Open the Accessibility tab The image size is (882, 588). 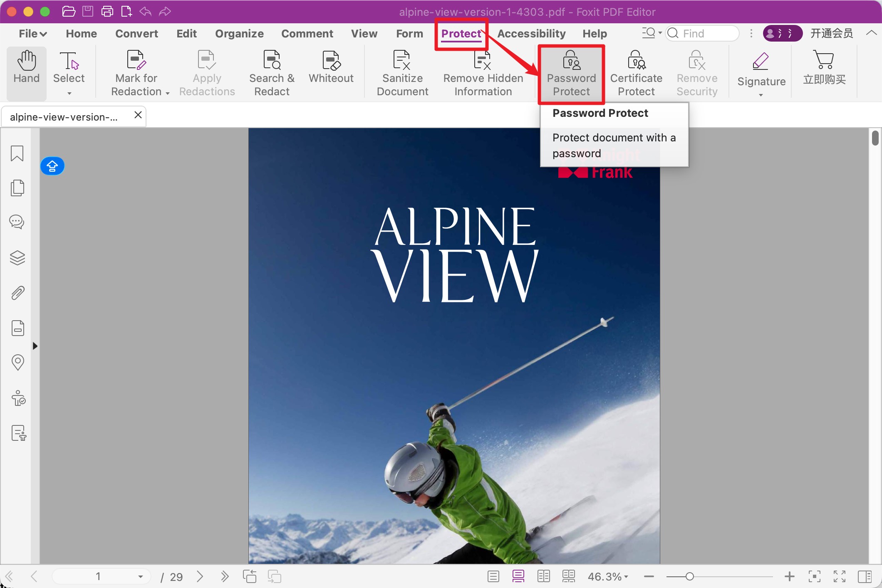pyautogui.click(x=531, y=34)
